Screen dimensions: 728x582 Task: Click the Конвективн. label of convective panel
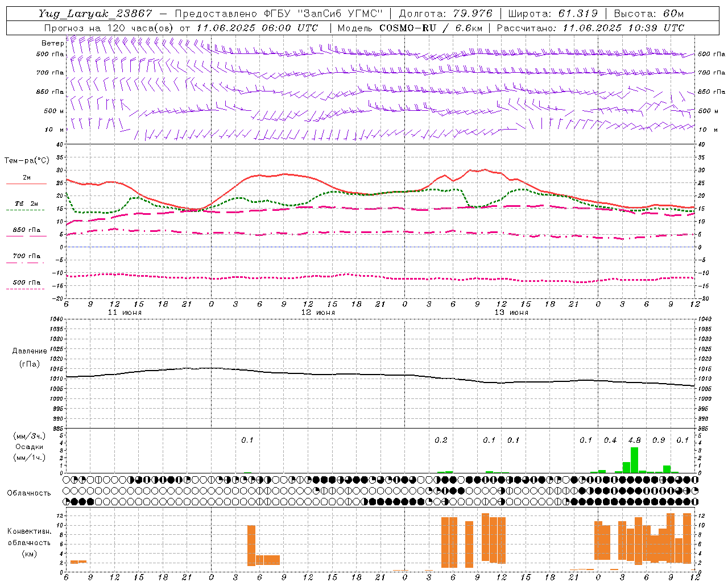click(30, 531)
